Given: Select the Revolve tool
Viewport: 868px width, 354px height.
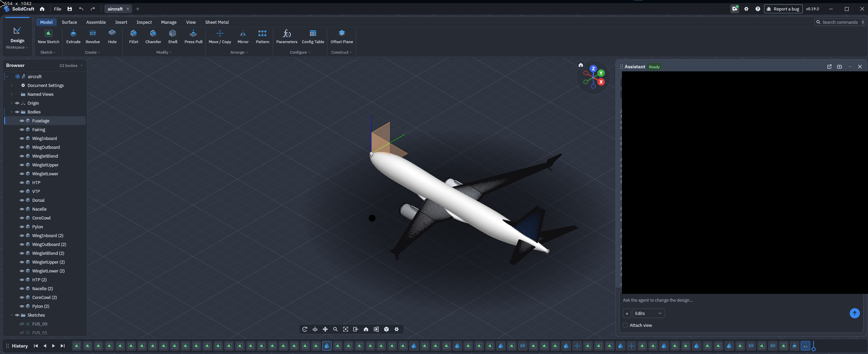Looking at the screenshot, I should pyautogui.click(x=92, y=37).
